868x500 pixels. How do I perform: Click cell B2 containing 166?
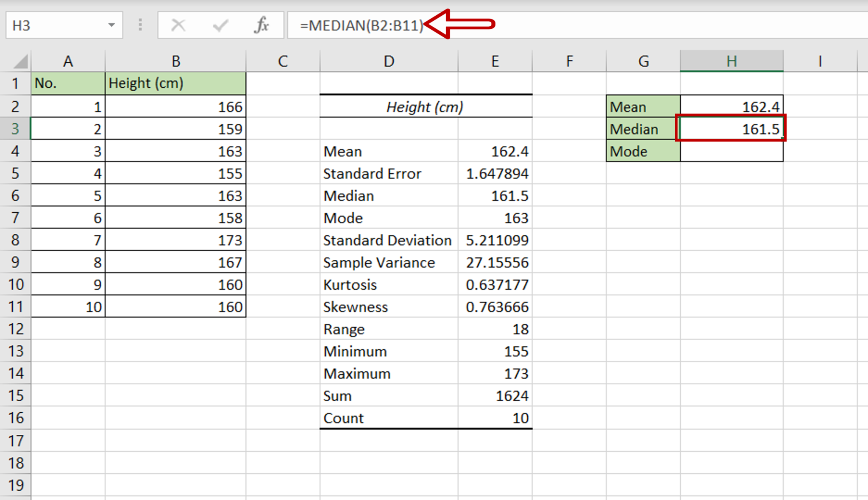point(176,107)
